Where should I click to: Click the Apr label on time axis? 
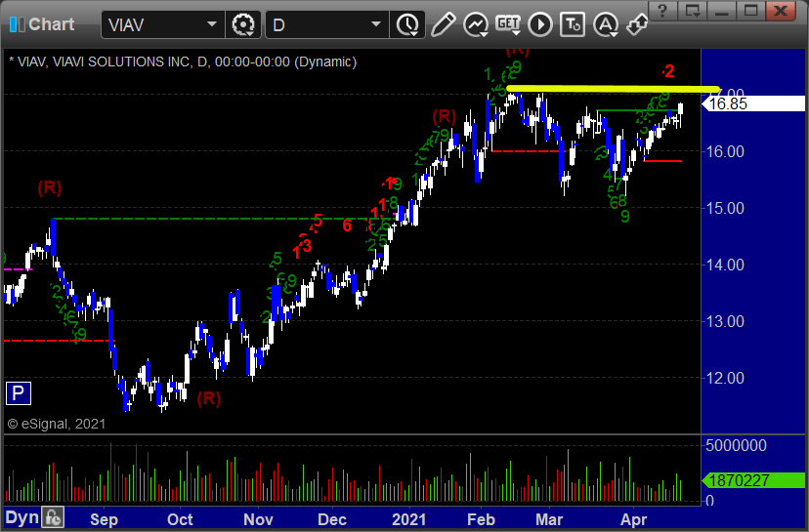[x=633, y=519]
